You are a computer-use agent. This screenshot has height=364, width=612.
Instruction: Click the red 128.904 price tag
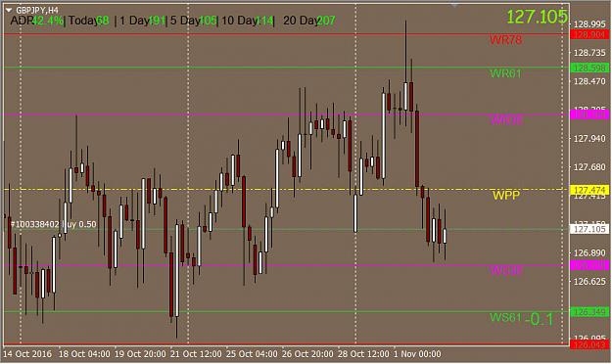pos(589,34)
